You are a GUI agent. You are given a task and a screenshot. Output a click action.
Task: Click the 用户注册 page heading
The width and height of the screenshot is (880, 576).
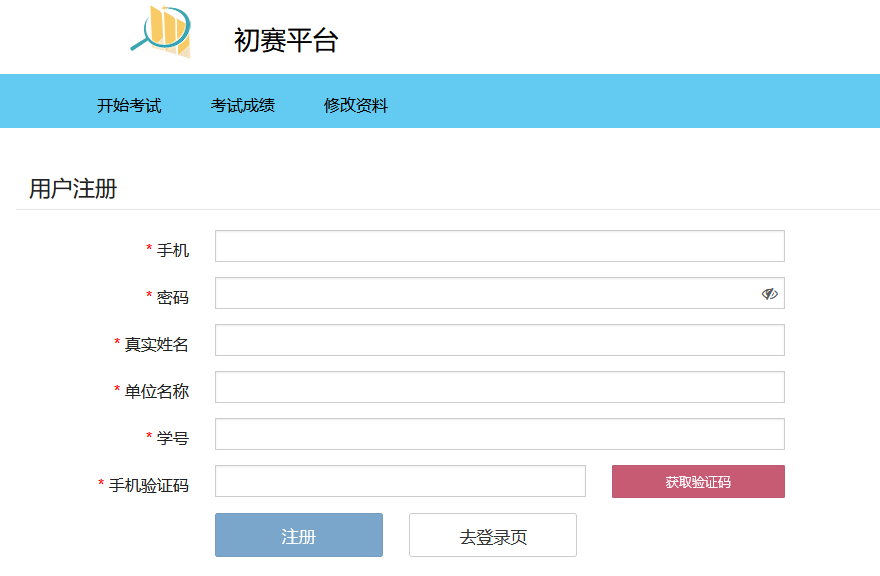click(73, 189)
